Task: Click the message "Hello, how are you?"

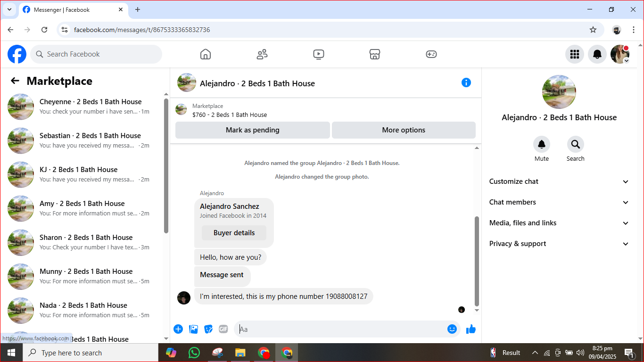Action: coord(231,257)
